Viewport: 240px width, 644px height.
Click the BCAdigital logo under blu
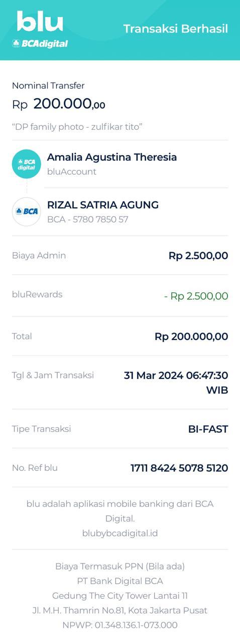(40, 44)
